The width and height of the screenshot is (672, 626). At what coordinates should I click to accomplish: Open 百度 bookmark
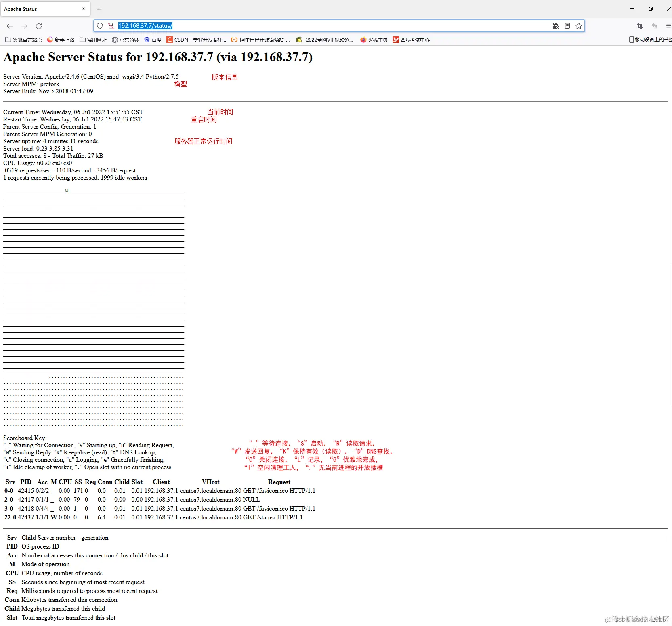point(153,40)
